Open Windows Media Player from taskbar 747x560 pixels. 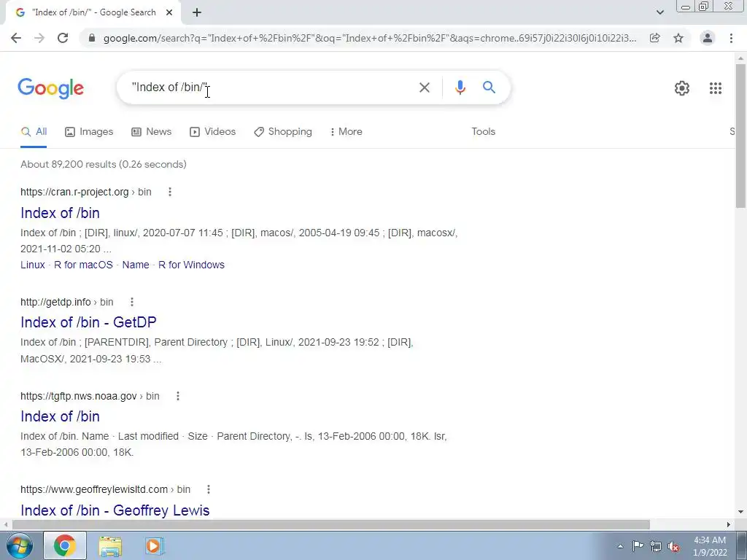click(x=154, y=545)
